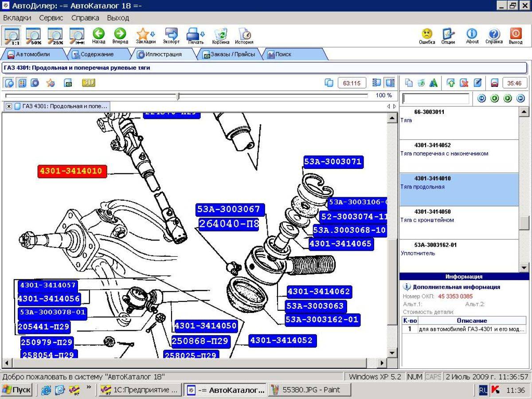Toggle the panel layout button beside 100 %
This screenshot has height=399, width=532.
pyautogui.click(x=391, y=82)
